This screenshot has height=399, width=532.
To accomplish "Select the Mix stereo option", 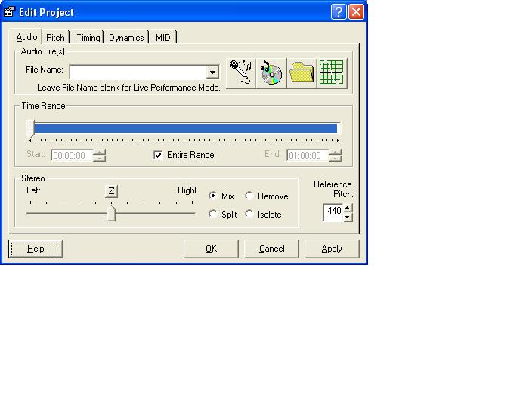I will (x=213, y=196).
